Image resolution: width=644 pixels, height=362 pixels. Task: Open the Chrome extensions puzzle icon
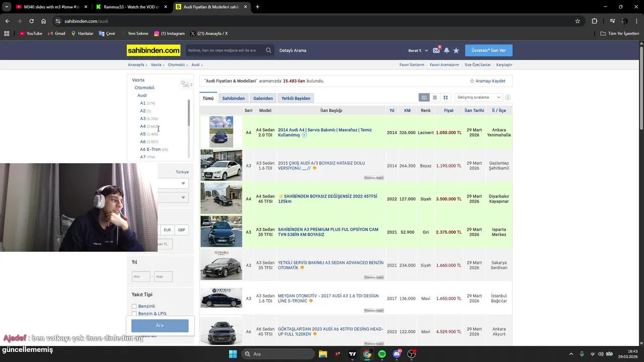(595, 21)
